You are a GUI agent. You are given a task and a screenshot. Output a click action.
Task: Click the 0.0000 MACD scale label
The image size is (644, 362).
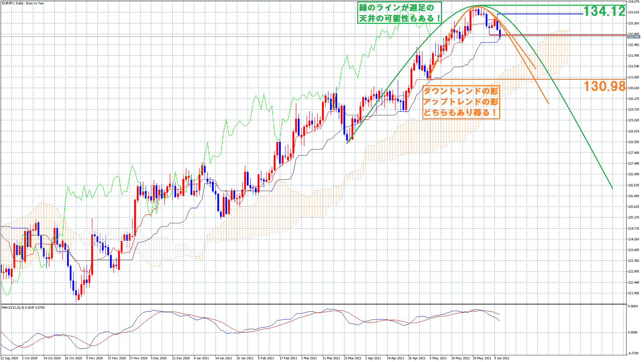pyautogui.click(x=633, y=333)
